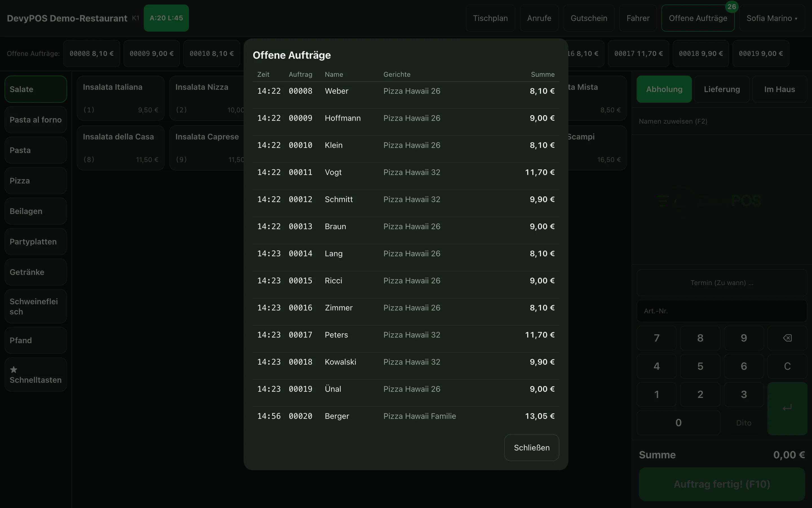Open order chip 00019 9,00 €
This screenshot has width=812, height=508.
tap(761, 54)
